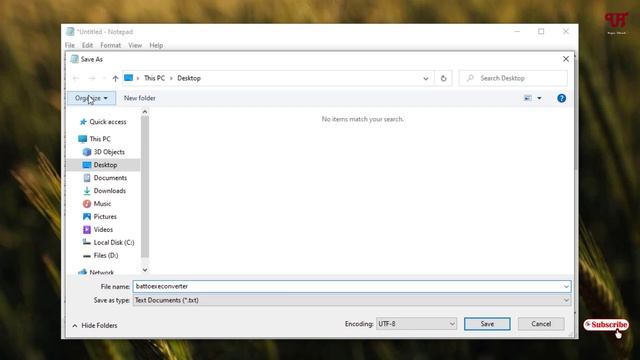Viewport: 640px width, 360px height.
Task: Open the view options dropdown arrow
Action: tap(539, 98)
